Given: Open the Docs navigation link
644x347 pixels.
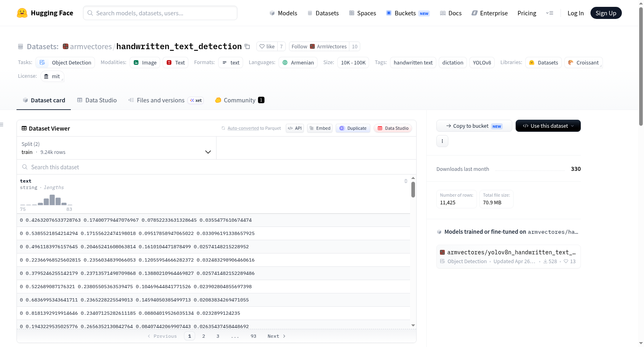Looking at the screenshot, I should 450,13.
